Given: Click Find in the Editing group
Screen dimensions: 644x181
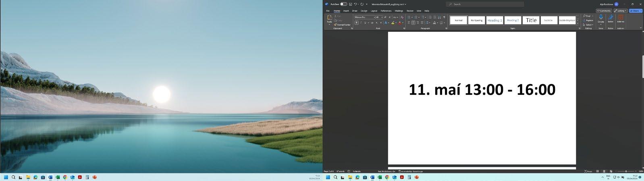Looking at the screenshot, I should [x=588, y=16].
